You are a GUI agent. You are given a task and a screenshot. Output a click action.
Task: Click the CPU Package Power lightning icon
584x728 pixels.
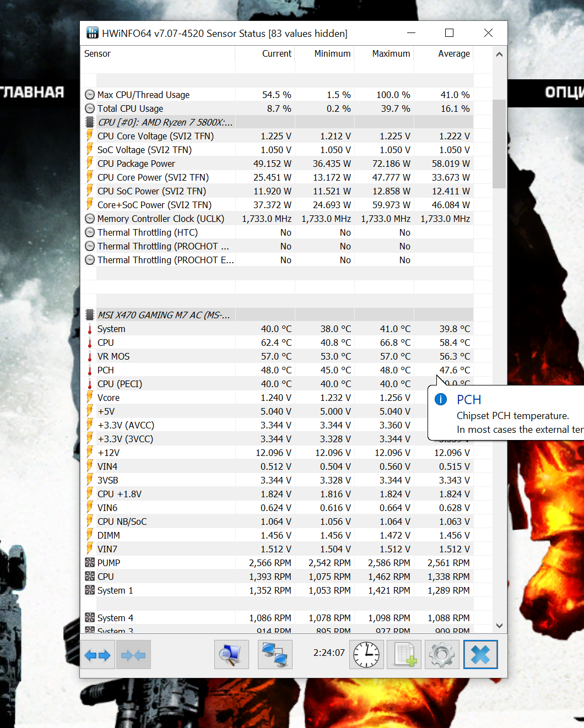[90, 163]
